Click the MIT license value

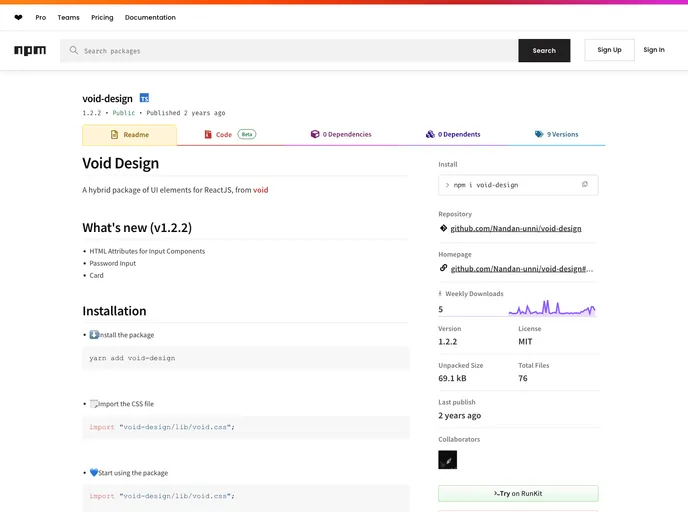(x=525, y=341)
